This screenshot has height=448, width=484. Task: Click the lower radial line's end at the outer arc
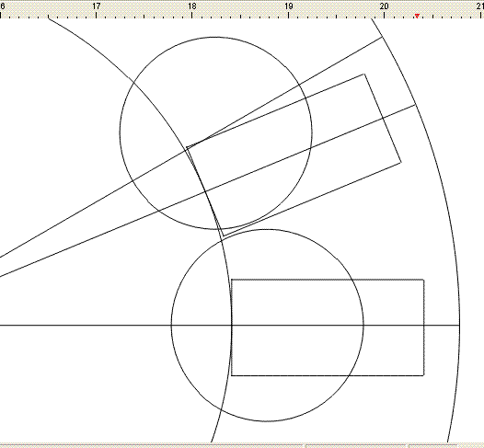pyautogui.click(x=416, y=105)
